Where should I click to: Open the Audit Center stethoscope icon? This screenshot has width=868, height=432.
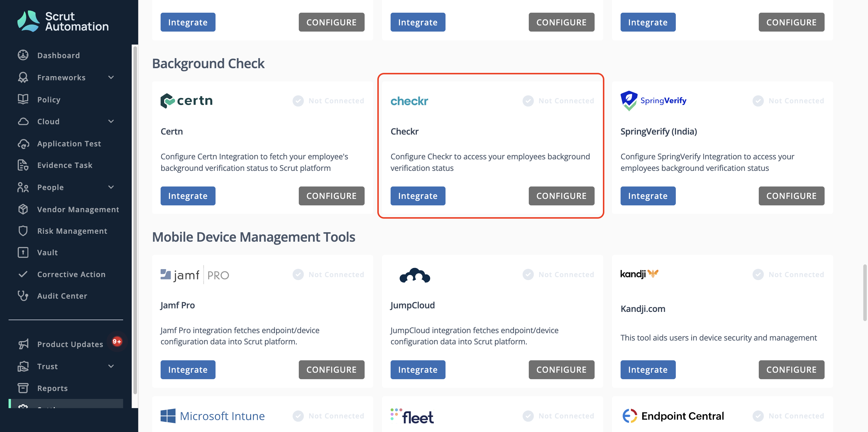click(x=23, y=296)
